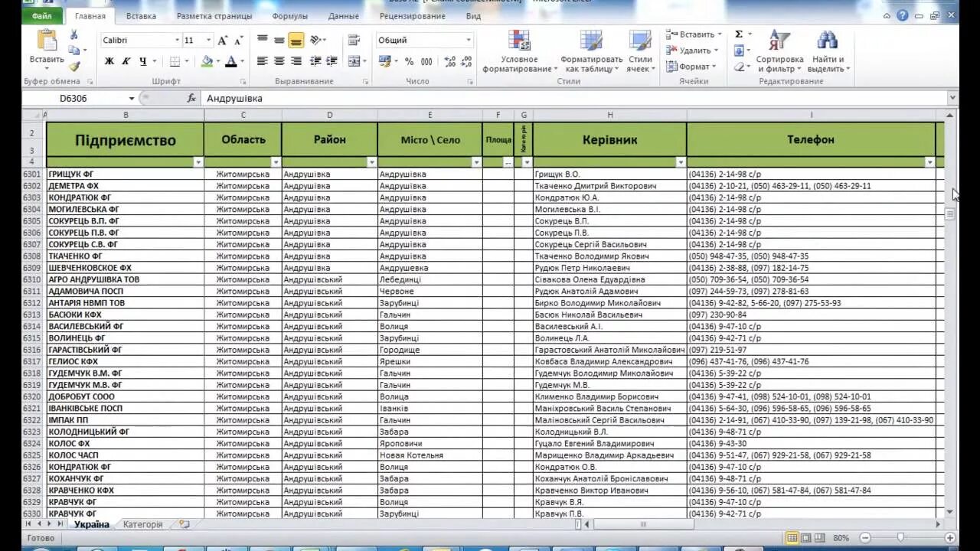Open the Файл tab
The width and height of the screenshot is (980, 551).
(42, 16)
